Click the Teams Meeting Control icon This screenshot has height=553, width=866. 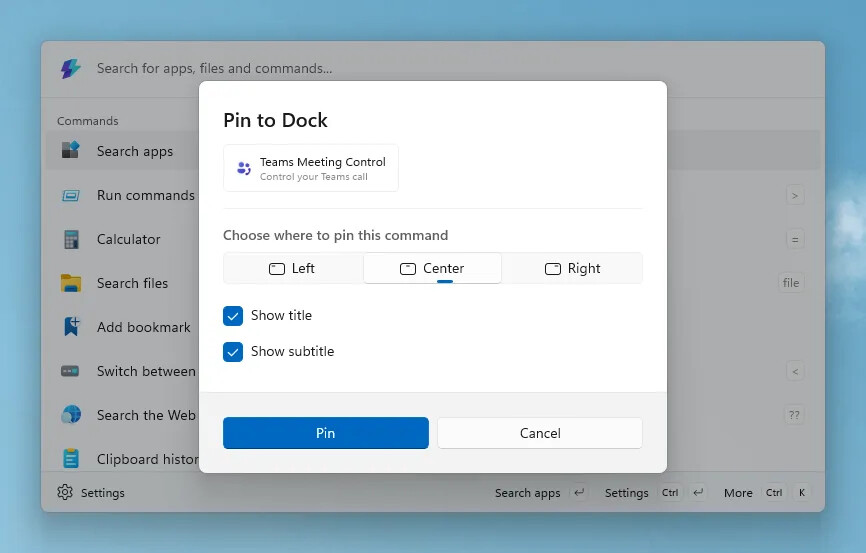pyautogui.click(x=243, y=168)
